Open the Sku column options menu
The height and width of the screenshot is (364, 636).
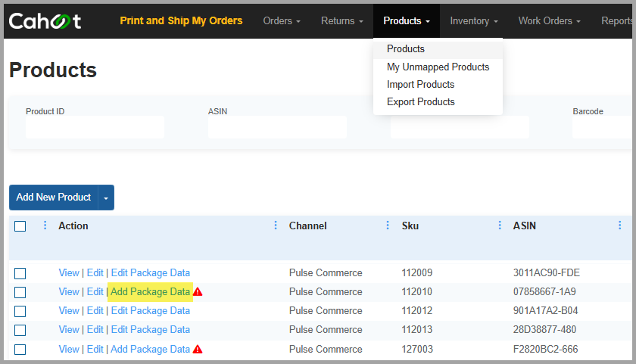tap(500, 226)
